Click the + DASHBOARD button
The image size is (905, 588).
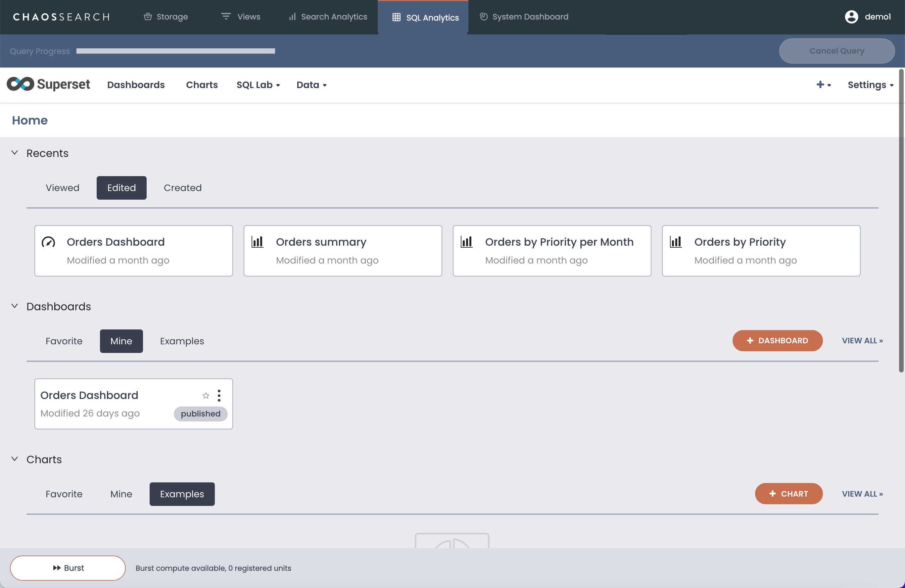pos(777,341)
